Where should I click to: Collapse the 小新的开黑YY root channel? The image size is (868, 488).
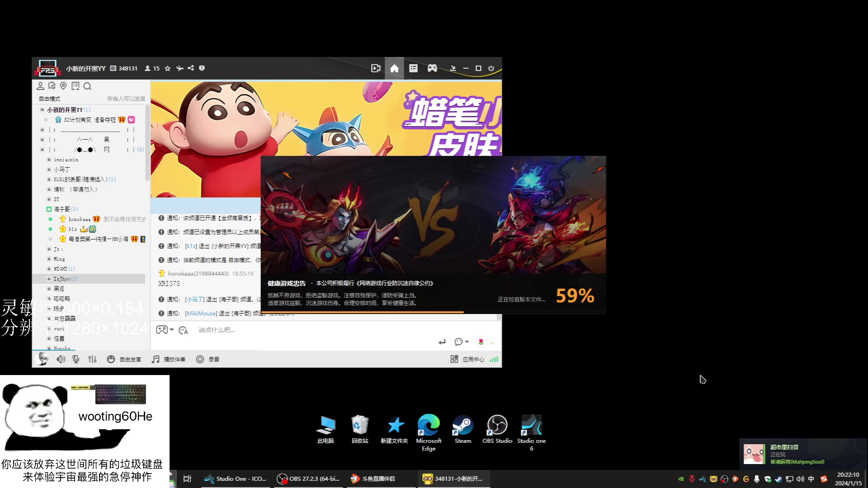coord(42,110)
